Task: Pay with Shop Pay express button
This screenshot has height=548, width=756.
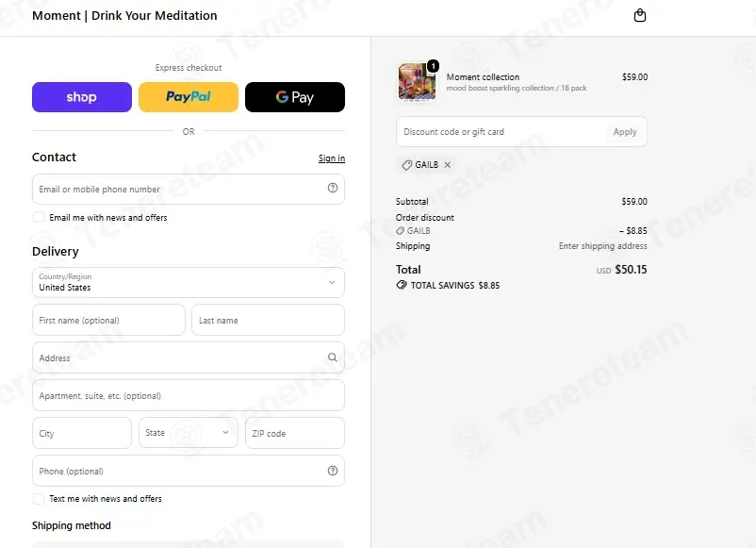Action: (x=82, y=97)
